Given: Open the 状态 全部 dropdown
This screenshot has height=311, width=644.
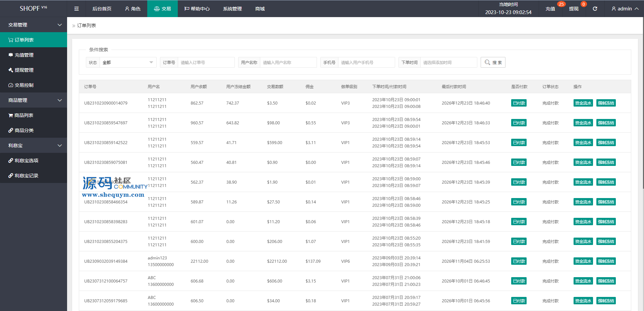Looking at the screenshot, I should pyautogui.click(x=128, y=62).
